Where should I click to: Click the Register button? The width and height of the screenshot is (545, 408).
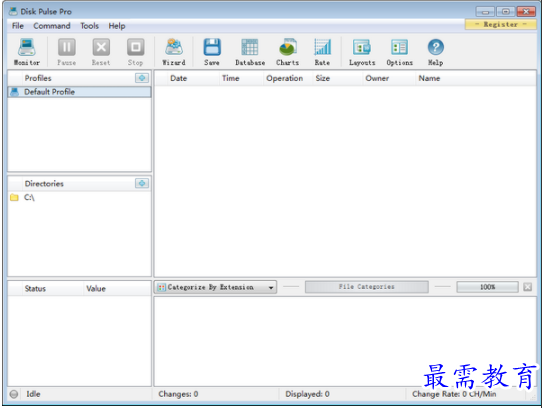(501, 24)
